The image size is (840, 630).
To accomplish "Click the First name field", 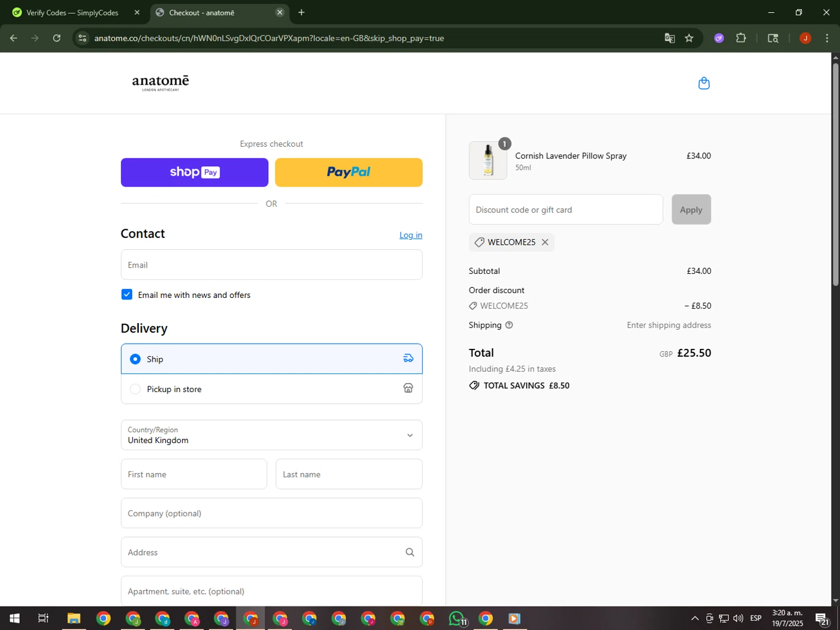I will (x=194, y=474).
